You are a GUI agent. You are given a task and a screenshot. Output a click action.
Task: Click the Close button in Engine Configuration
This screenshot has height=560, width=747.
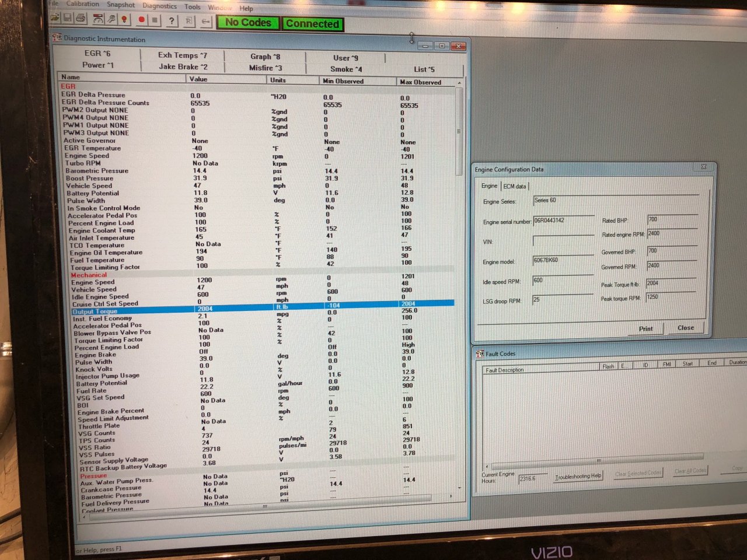pos(686,328)
